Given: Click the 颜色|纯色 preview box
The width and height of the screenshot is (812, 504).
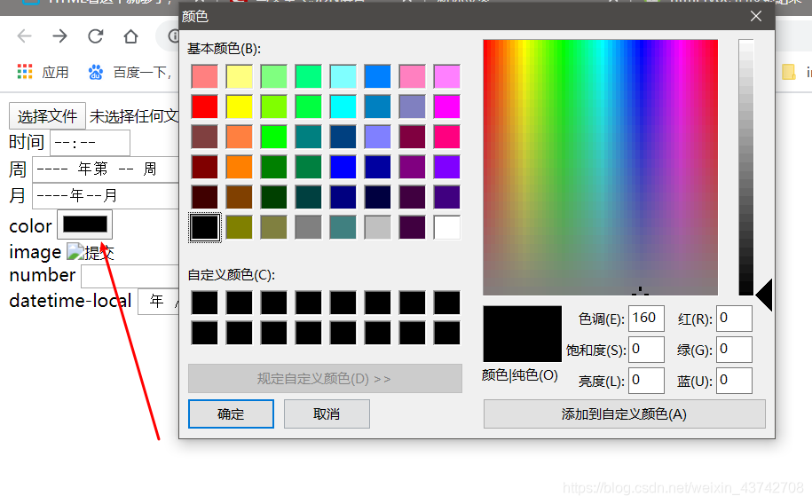Looking at the screenshot, I should point(523,334).
